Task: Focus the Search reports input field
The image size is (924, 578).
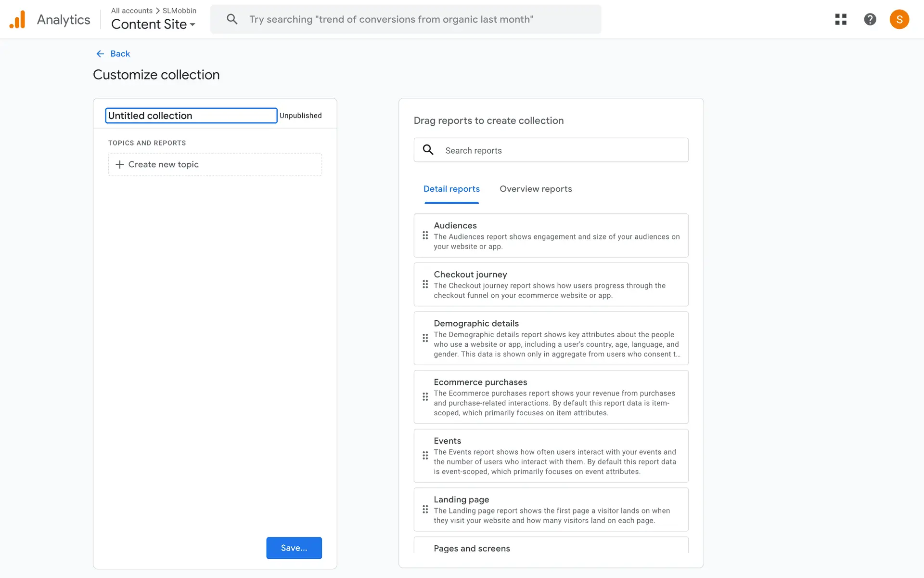Action: pos(558,150)
